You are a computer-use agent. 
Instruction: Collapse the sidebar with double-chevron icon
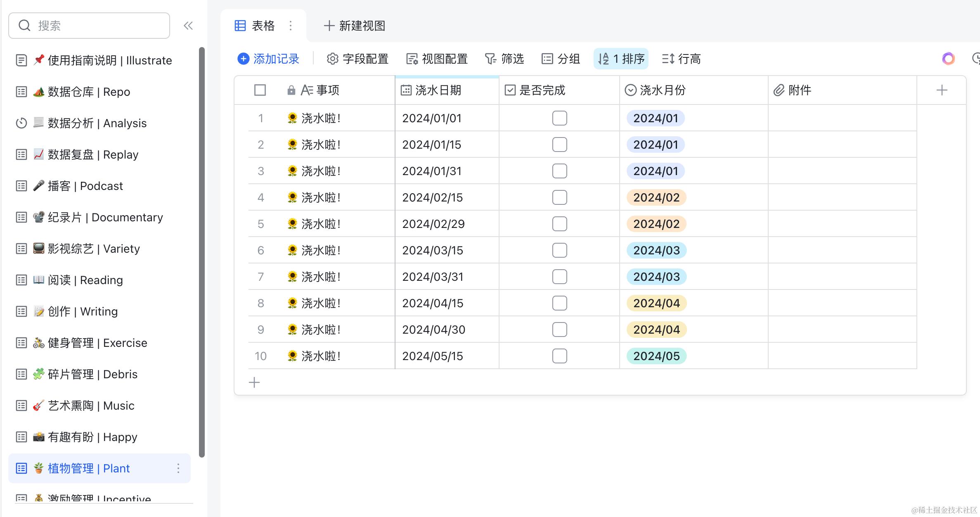pyautogui.click(x=188, y=26)
